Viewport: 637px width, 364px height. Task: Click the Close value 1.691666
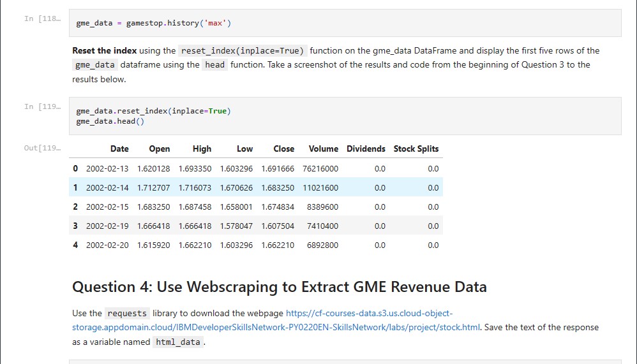pyautogui.click(x=278, y=168)
